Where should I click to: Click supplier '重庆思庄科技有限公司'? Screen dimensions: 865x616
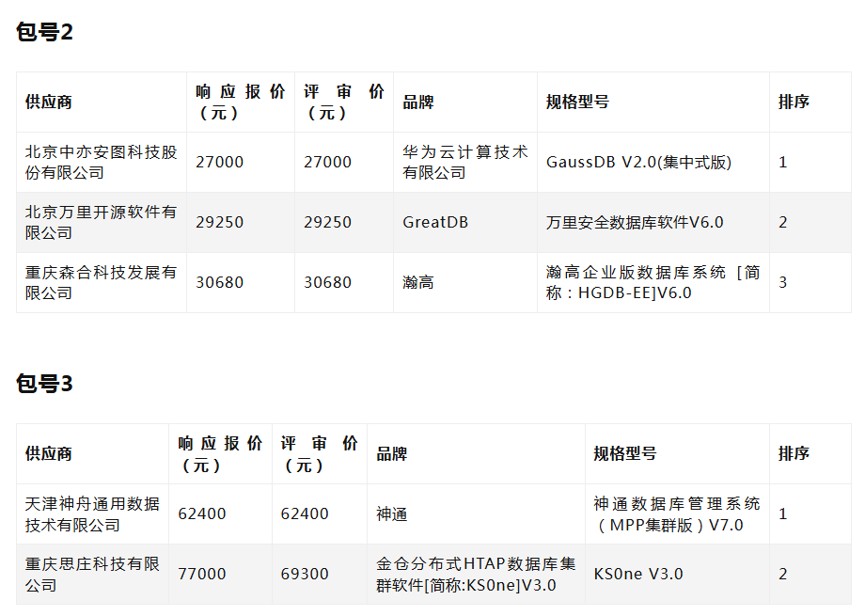pos(92,574)
